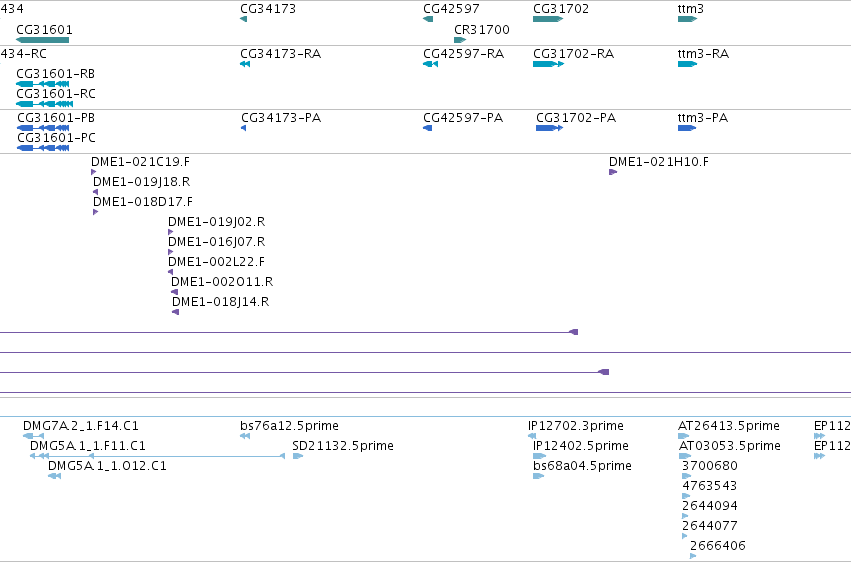The width and height of the screenshot is (851, 562).
Task: Click the DME1-021H10.F arrow glyph
Action: pos(613,172)
